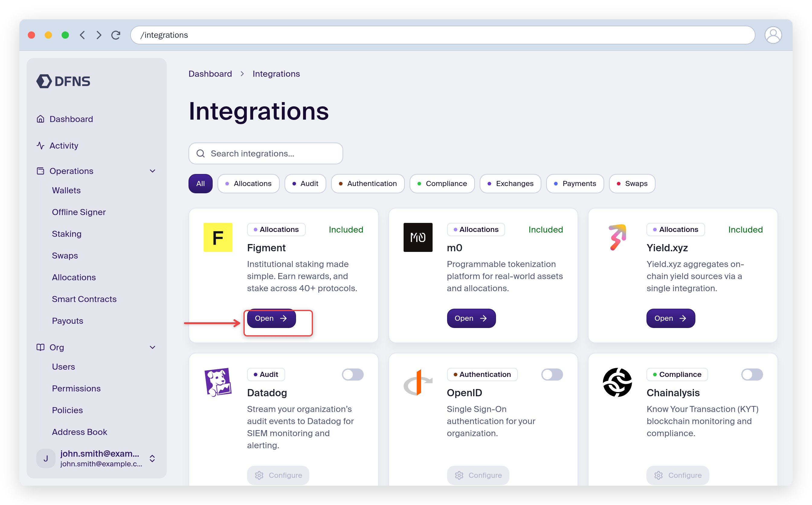Go to Wallets in sidebar
Viewport: 812px width, 505px height.
(66, 190)
